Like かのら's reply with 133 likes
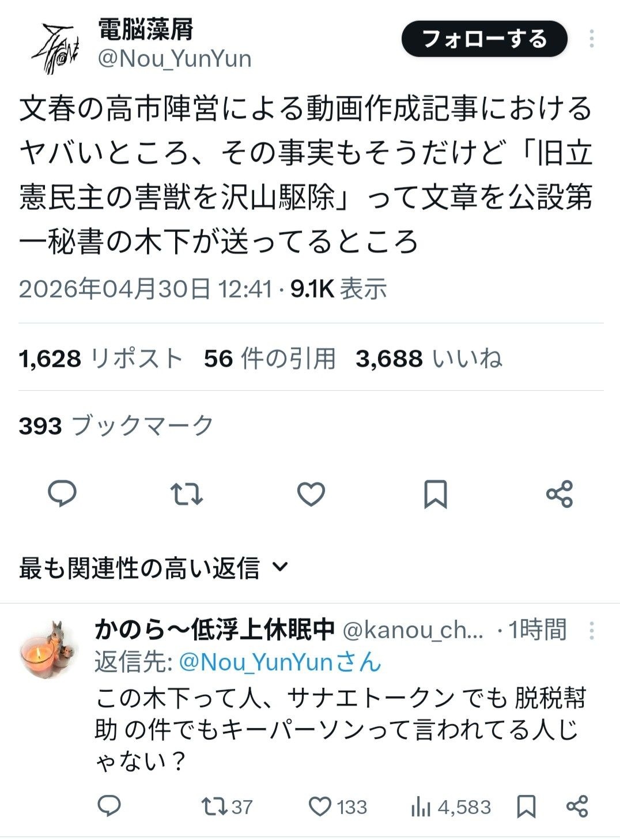This screenshot has height=840, width=620. tap(337, 806)
